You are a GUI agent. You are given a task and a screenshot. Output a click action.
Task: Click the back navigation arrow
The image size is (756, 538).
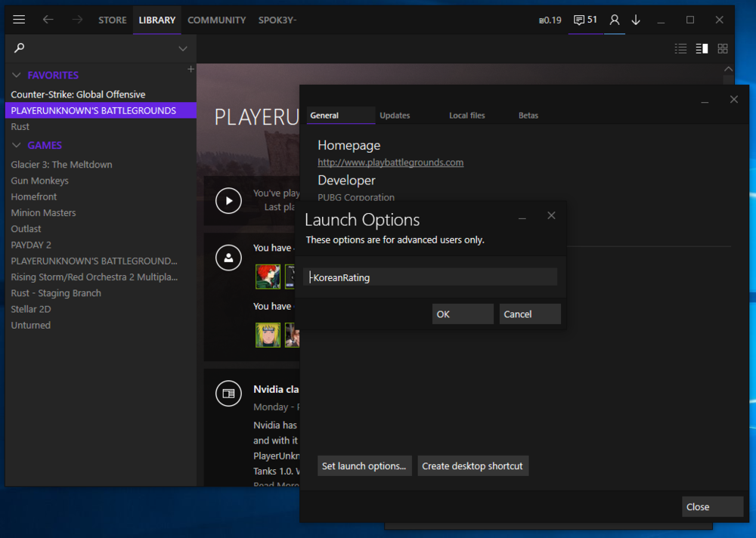(48, 20)
